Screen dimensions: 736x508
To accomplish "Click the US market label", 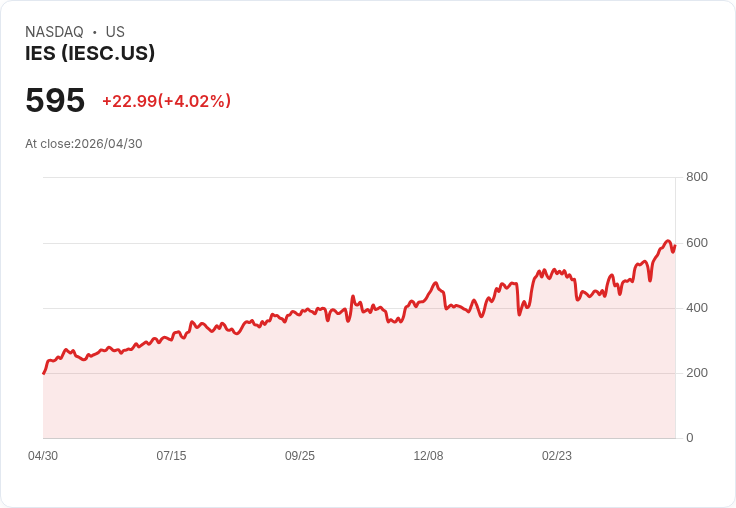I will pyautogui.click(x=115, y=32).
